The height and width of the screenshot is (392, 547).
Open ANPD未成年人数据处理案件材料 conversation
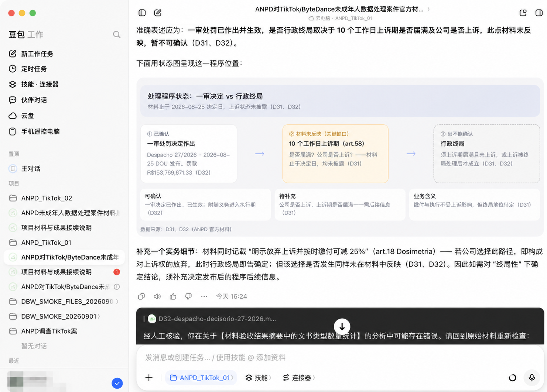pos(64,213)
